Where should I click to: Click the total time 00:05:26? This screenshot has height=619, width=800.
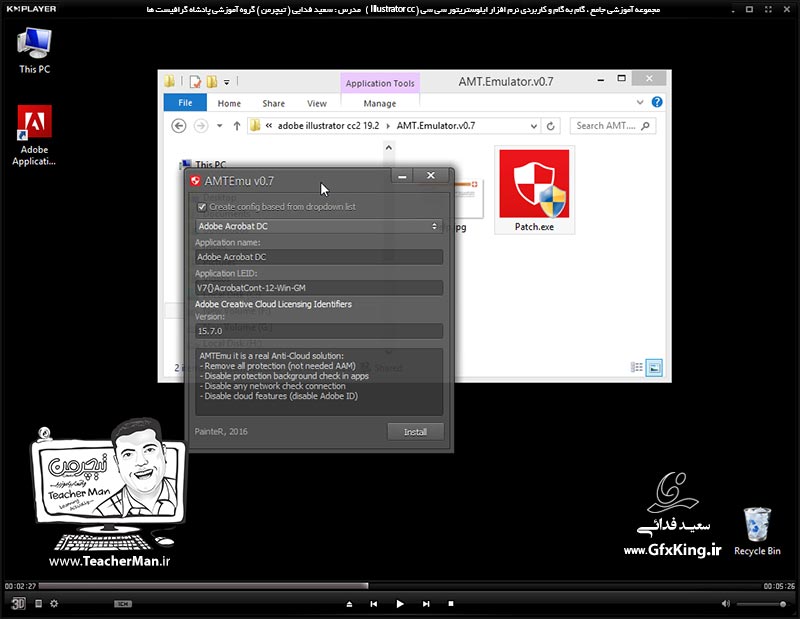pos(779,586)
